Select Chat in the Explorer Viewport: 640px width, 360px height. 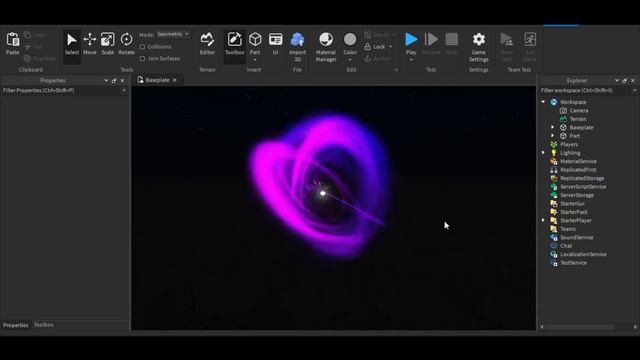point(566,246)
